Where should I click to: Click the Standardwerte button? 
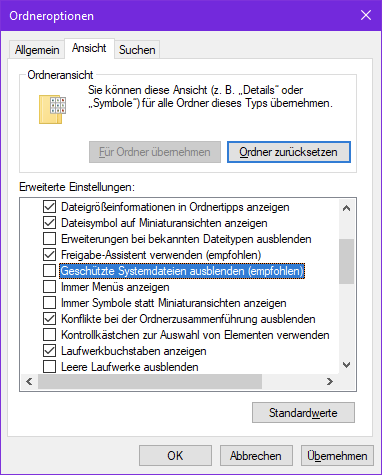[x=303, y=413]
